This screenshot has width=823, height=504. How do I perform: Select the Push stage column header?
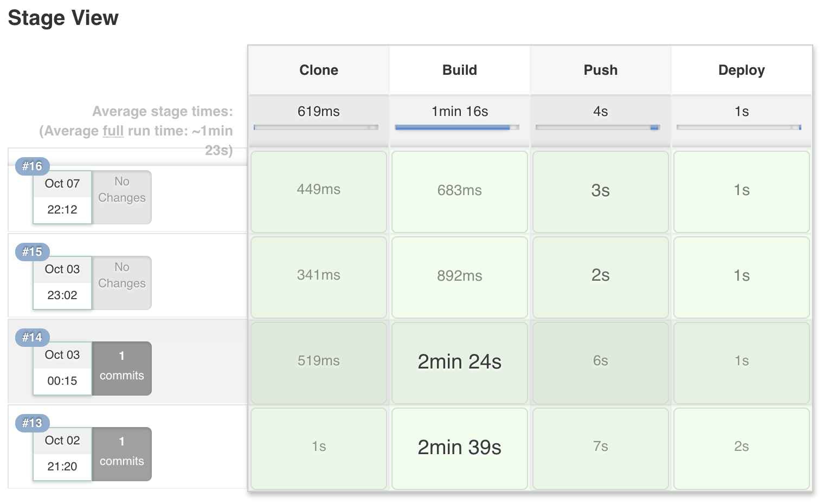[601, 70]
